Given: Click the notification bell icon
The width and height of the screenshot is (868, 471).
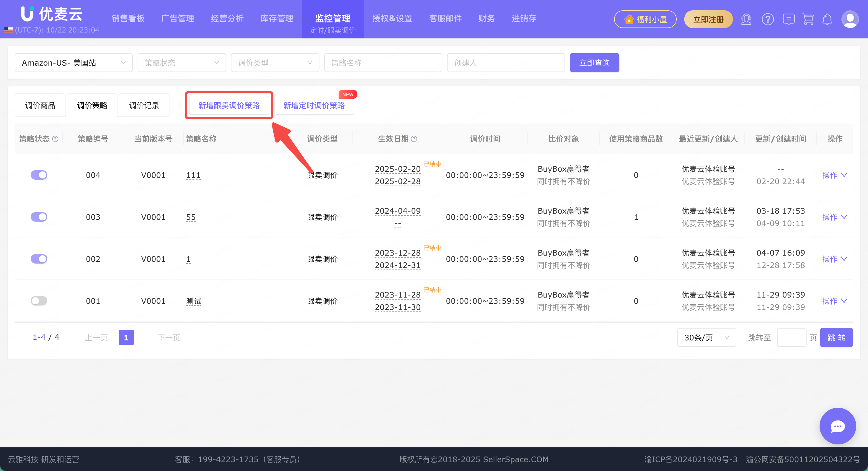Looking at the screenshot, I should pyautogui.click(x=827, y=19).
